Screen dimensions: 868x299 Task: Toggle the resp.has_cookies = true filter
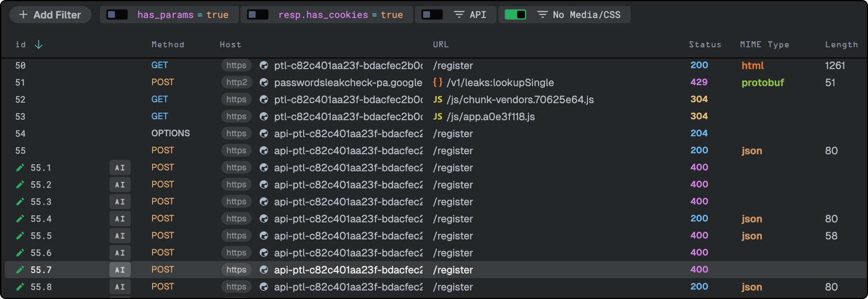pyautogui.click(x=258, y=15)
